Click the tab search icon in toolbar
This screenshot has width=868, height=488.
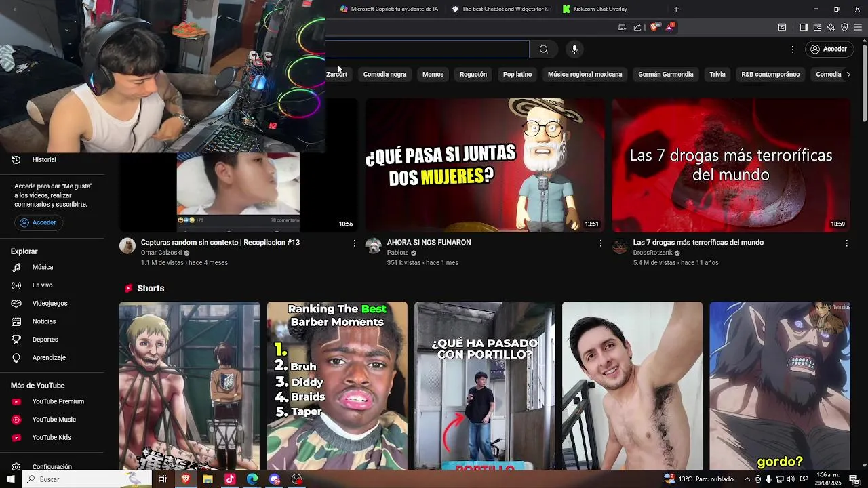coord(782,27)
